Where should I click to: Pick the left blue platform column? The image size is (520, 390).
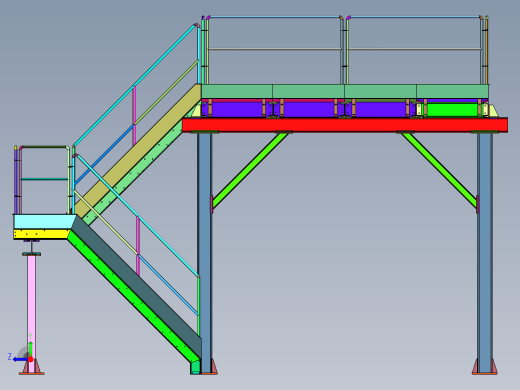tap(204, 252)
